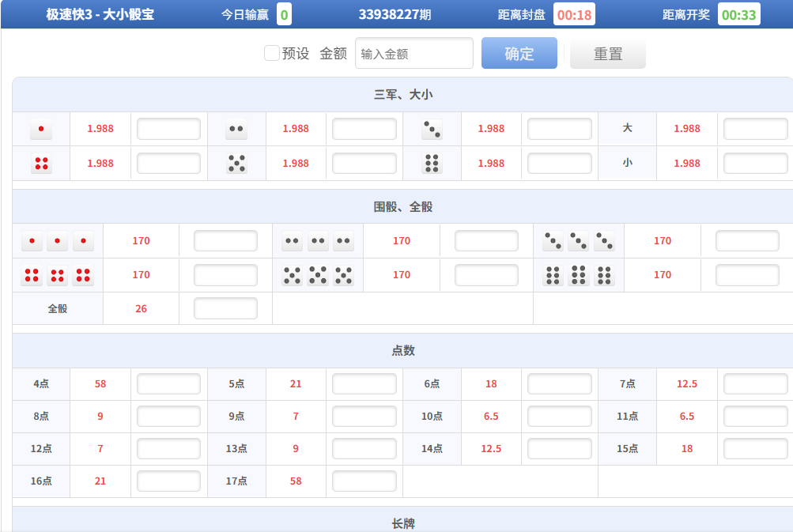Click the 全骰 bet amount field
Image resolution: width=793 pixels, height=532 pixels.
click(x=225, y=308)
